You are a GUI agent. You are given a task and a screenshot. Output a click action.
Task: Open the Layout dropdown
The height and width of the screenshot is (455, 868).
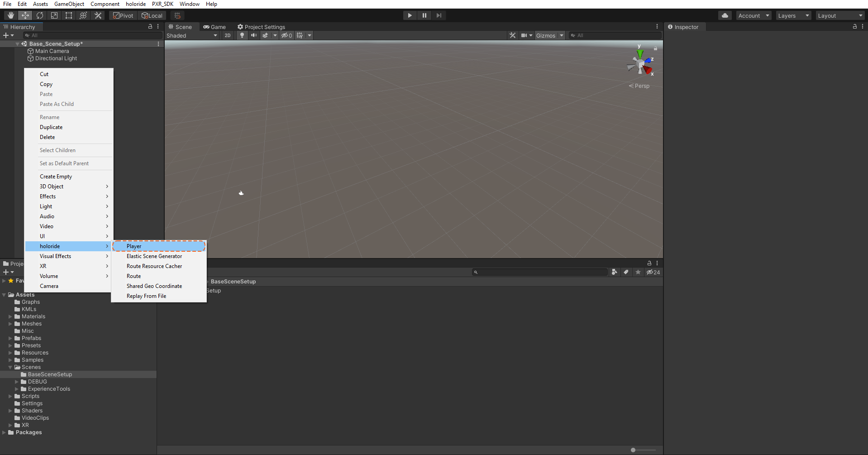coord(840,15)
